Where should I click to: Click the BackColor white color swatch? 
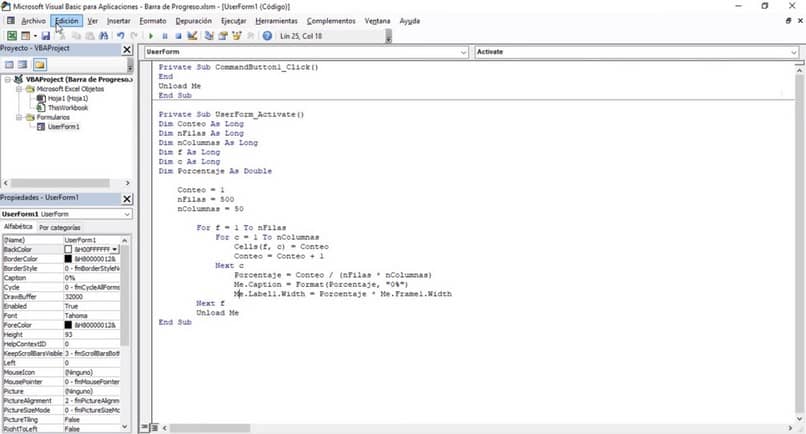pos(69,249)
